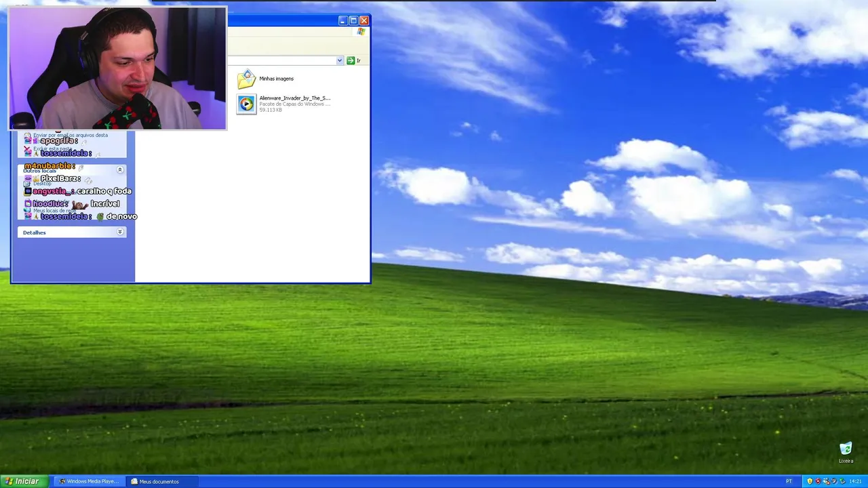Switch to the Windows Media Player taskbar button

pos(88,481)
